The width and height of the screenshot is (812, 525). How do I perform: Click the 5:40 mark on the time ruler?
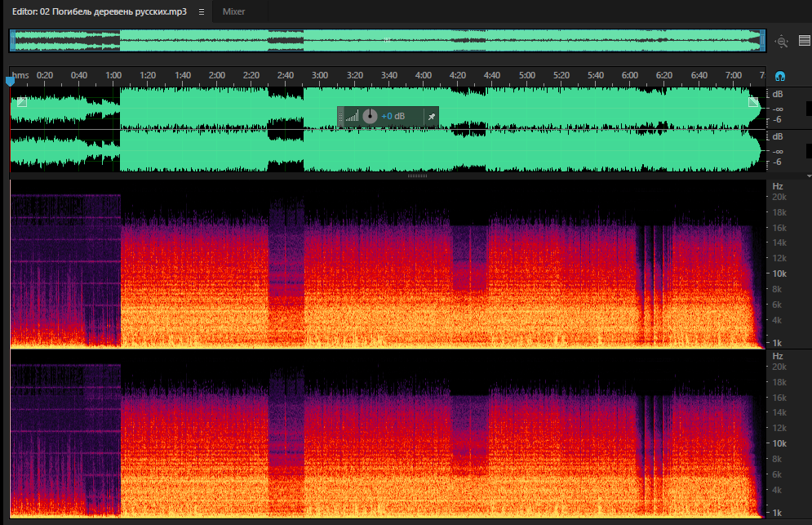tap(596, 75)
